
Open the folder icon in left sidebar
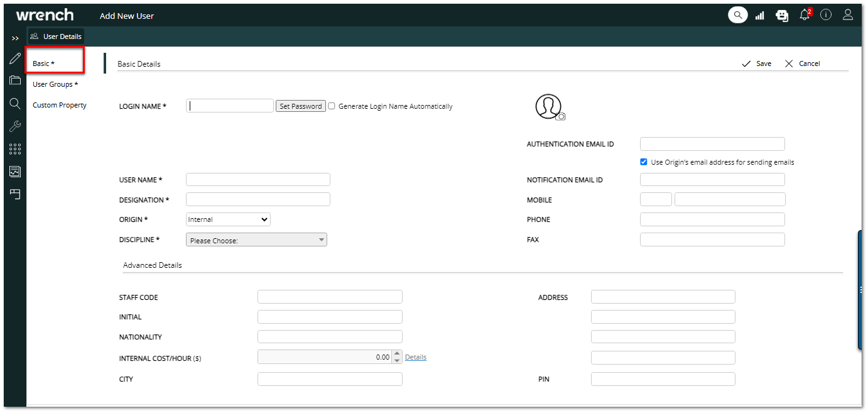point(15,80)
